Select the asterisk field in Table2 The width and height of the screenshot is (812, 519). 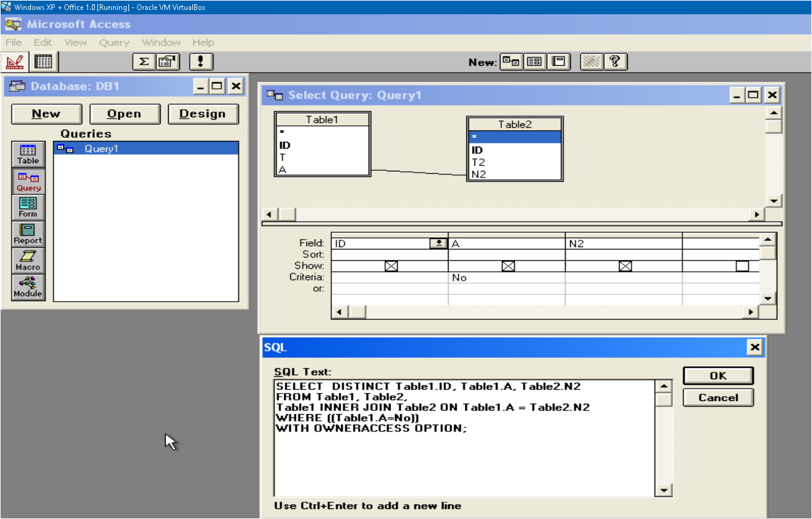pyautogui.click(x=515, y=137)
